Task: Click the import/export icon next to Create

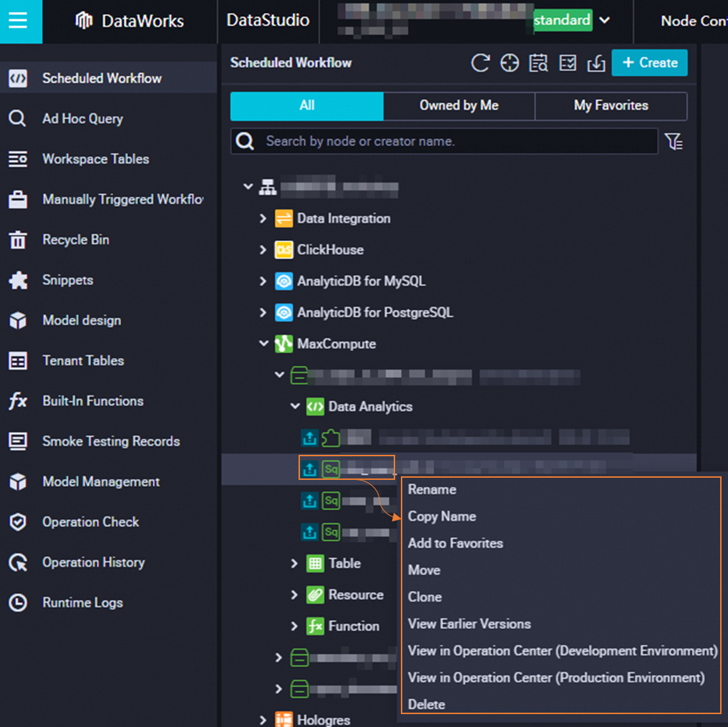Action: [596, 63]
